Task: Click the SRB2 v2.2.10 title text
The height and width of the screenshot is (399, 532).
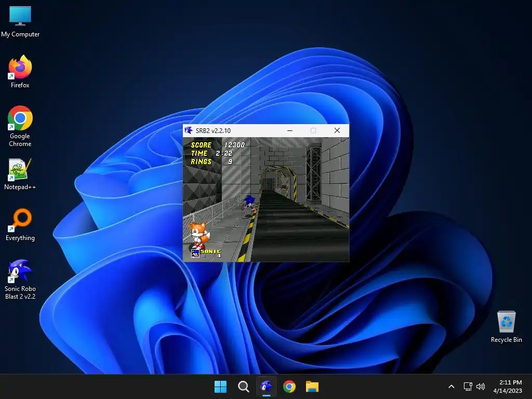Action: [x=213, y=130]
